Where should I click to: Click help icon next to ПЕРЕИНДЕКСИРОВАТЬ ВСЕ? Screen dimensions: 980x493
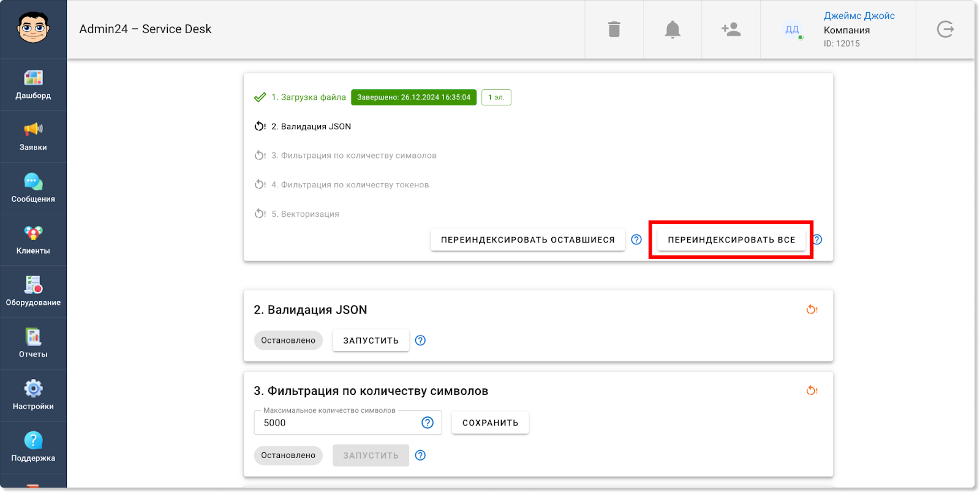817,239
